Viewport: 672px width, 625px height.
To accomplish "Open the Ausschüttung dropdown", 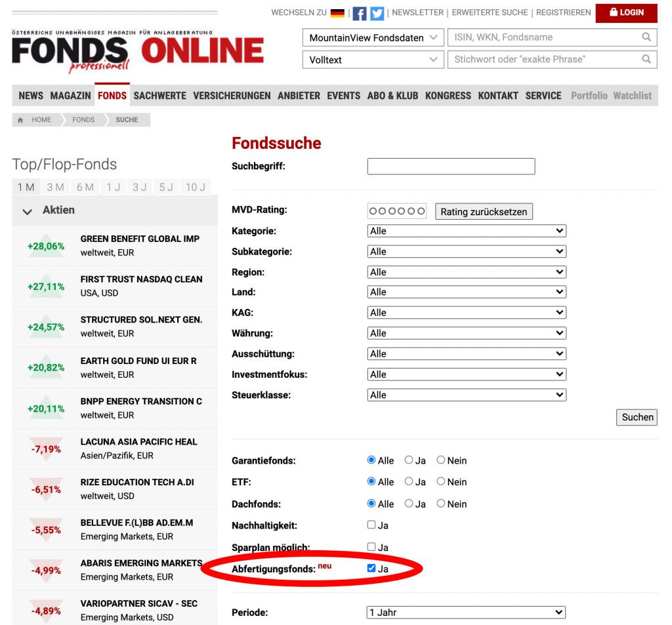I will click(467, 354).
